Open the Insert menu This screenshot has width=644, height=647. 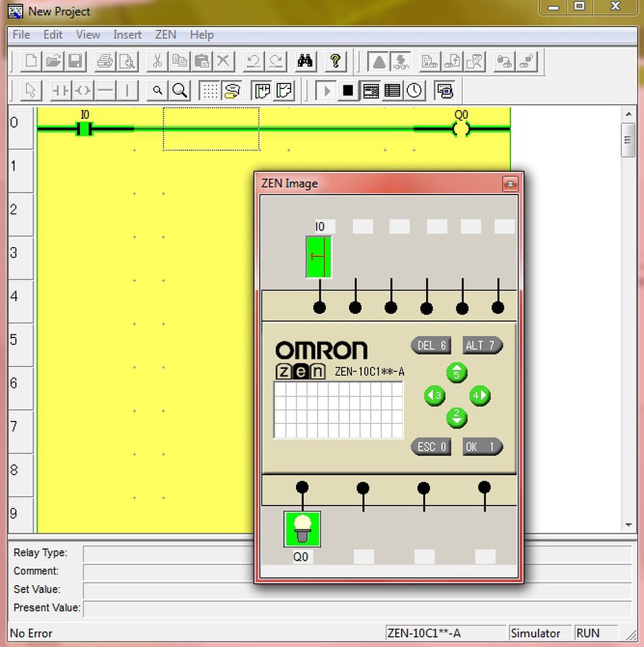pos(127,35)
